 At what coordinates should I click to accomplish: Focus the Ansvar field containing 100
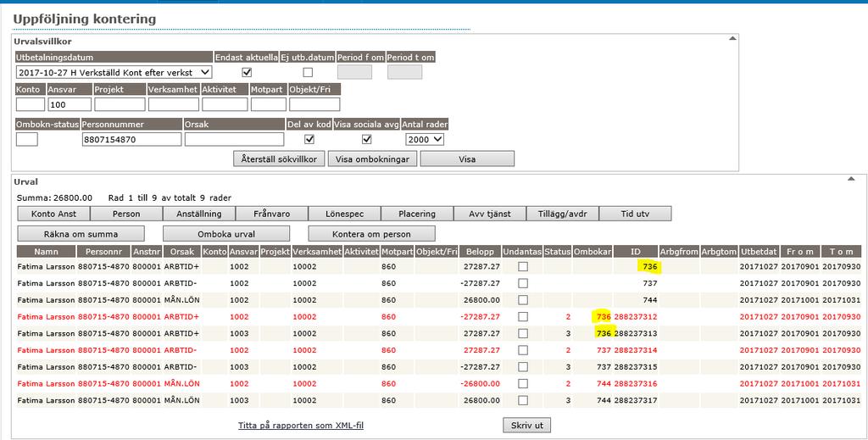(70, 104)
